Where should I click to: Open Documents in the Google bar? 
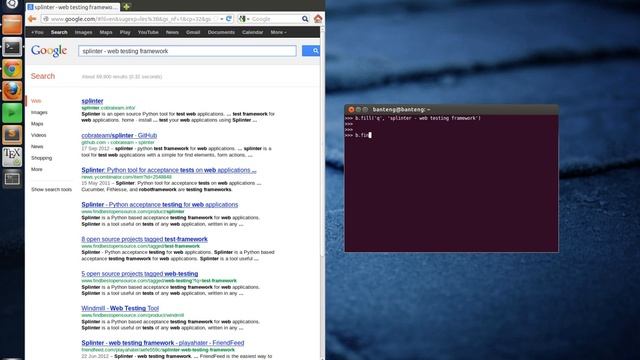[221, 32]
